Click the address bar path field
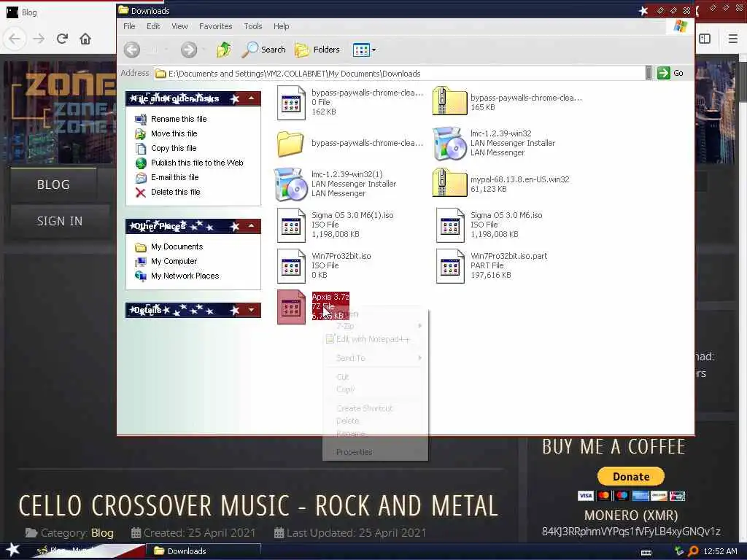 399,74
